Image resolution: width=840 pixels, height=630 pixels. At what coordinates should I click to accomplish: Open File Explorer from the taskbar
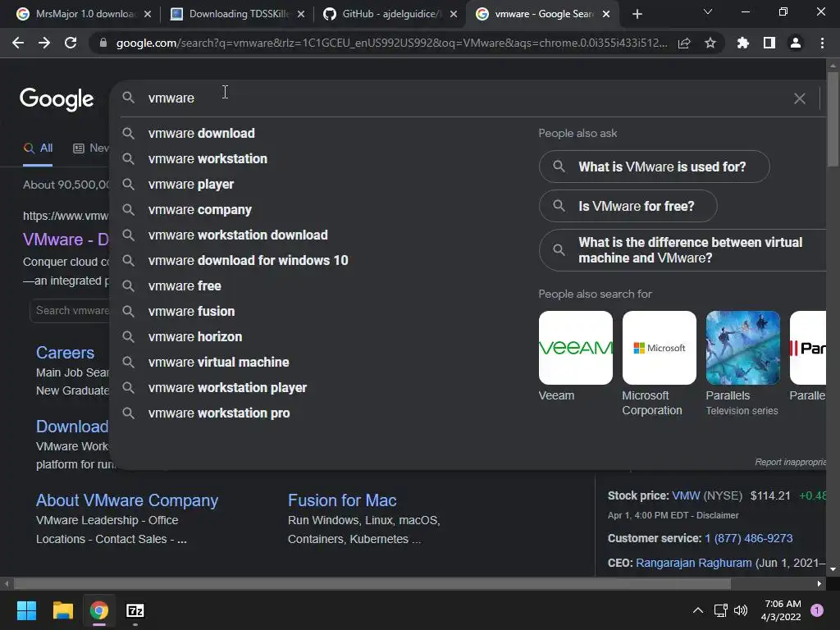(62, 610)
